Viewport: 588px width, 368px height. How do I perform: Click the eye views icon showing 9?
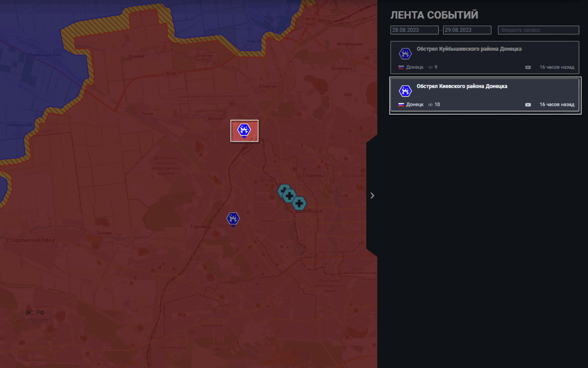[431, 67]
